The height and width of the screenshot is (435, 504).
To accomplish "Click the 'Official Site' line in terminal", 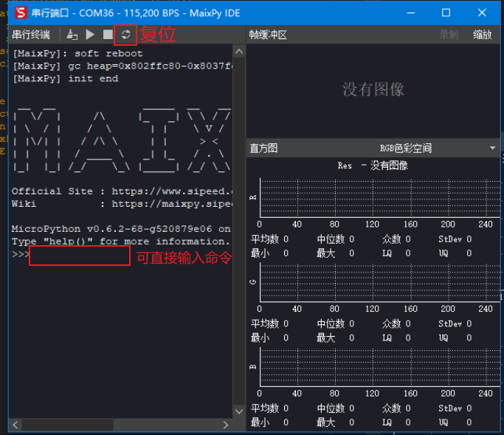I will [122, 191].
